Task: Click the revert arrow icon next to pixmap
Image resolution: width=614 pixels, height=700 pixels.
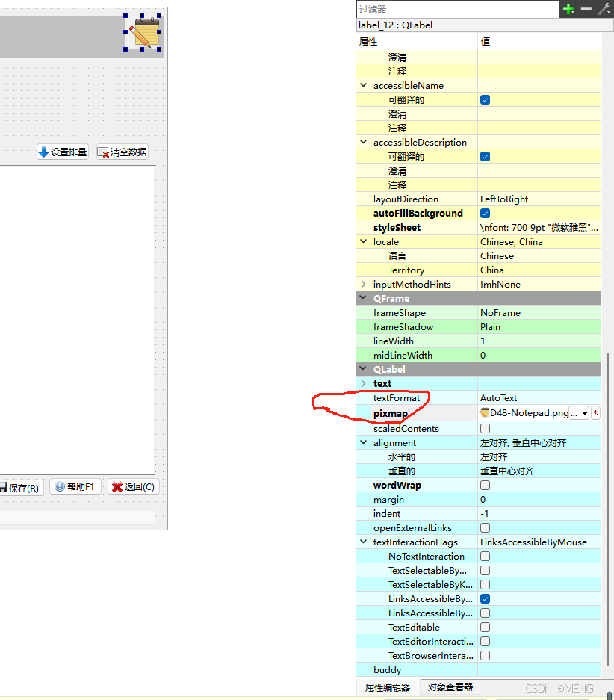Action: [x=596, y=412]
